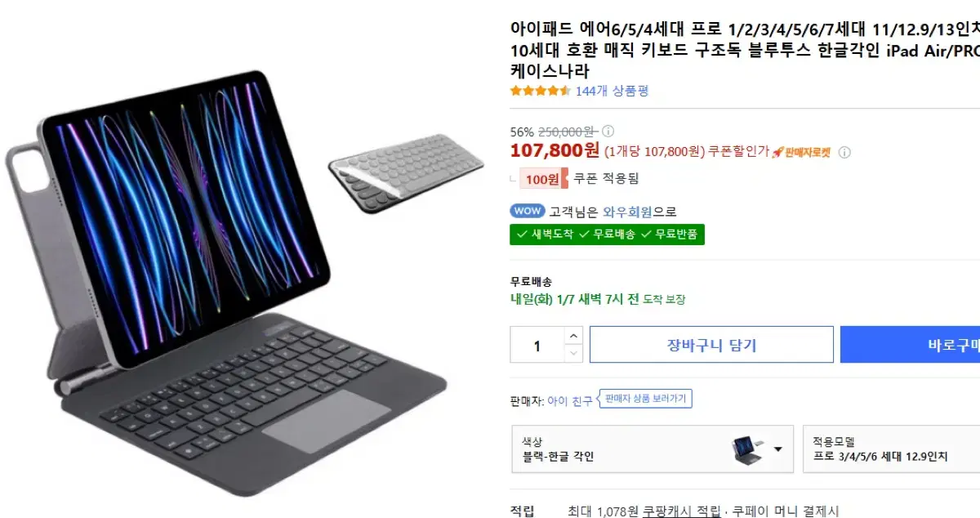The height and width of the screenshot is (518, 980).
Task: Expand color options via the dropdown arrow
Action: (x=777, y=449)
